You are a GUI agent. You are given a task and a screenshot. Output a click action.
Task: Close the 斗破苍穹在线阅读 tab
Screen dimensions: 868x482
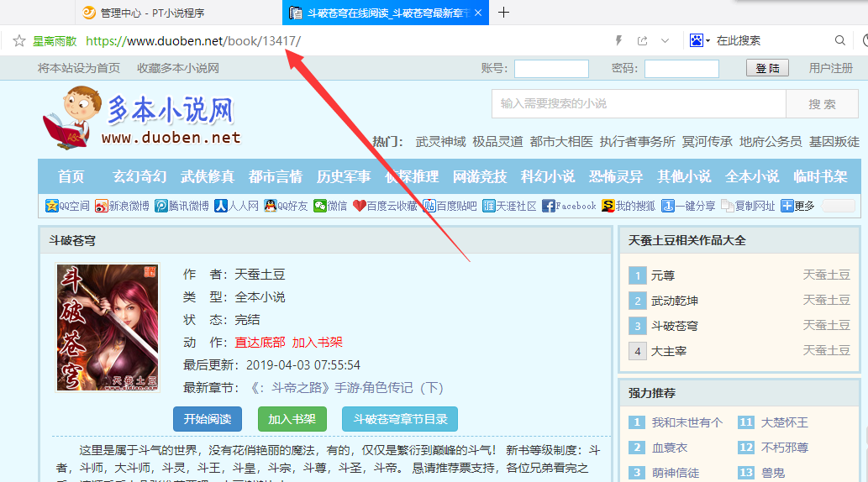point(478,13)
